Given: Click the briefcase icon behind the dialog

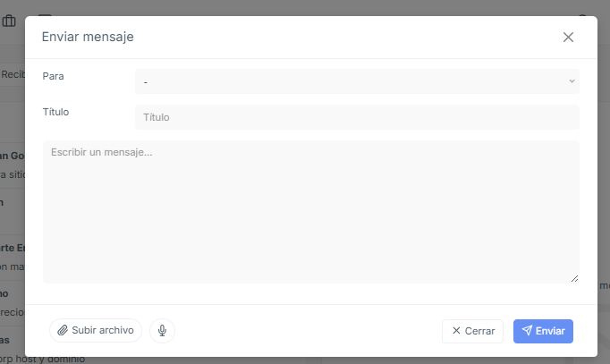Looking at the screenshot, I should coord(9,21).
